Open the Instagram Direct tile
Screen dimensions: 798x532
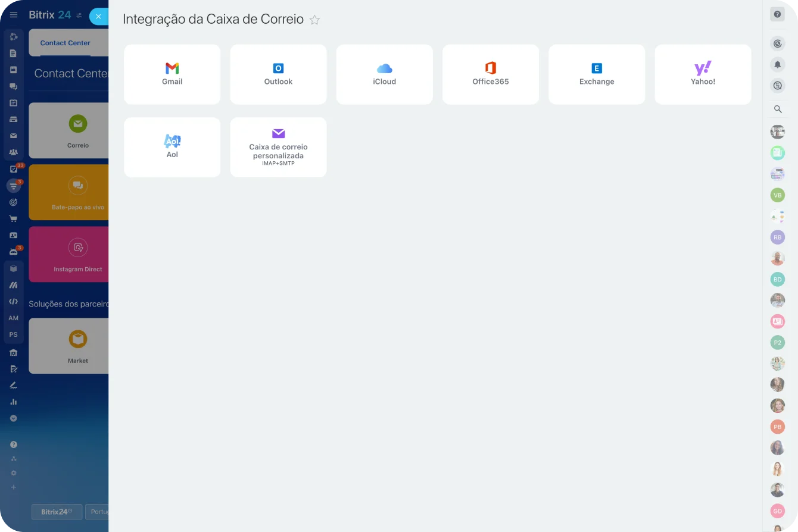coord(69,254)
